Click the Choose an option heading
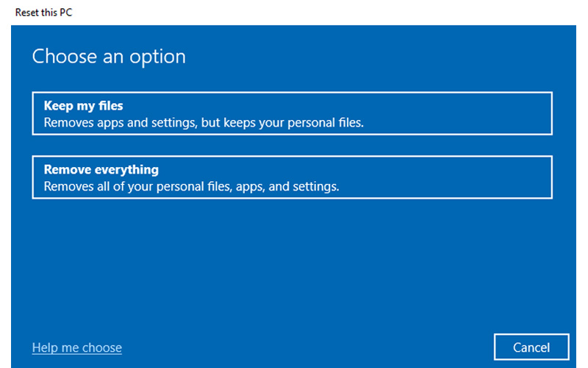588x368 pixels. [109, 57]
